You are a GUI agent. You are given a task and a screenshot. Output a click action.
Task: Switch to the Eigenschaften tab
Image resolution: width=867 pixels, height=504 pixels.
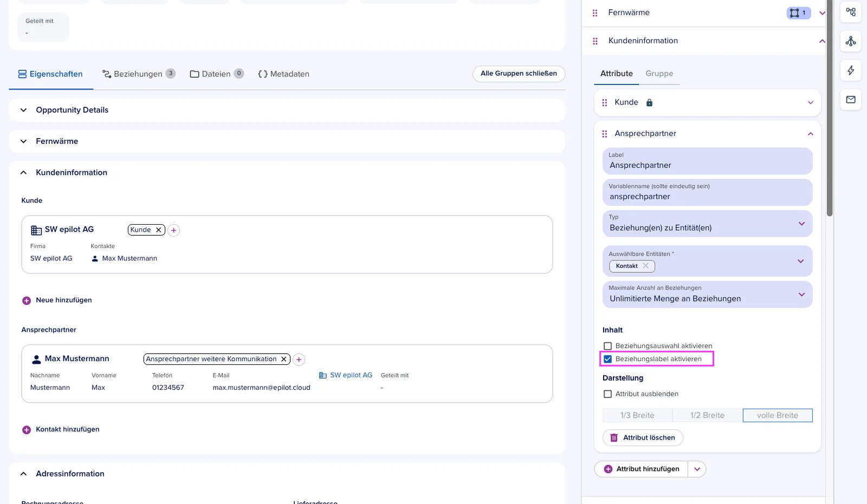tap(50, 74)
